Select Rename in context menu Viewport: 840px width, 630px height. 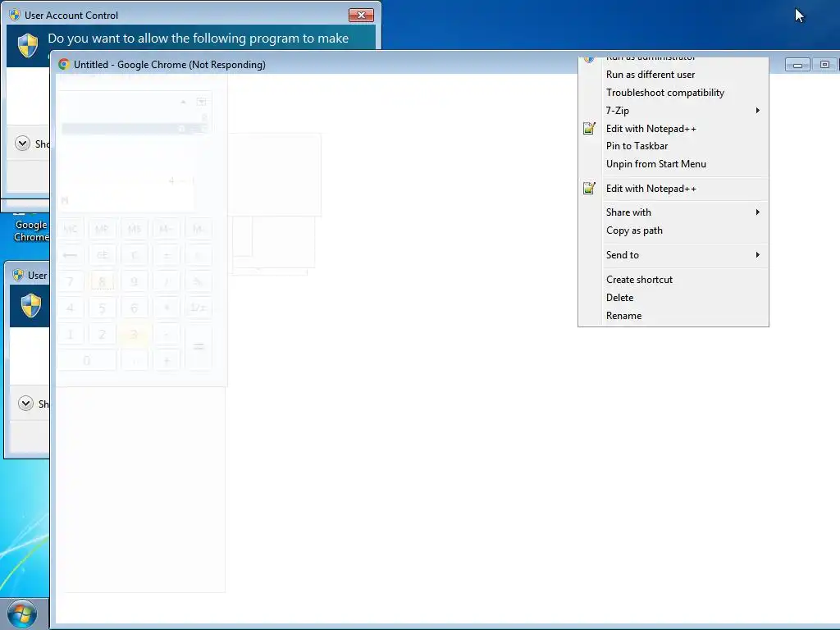[673, 316]
